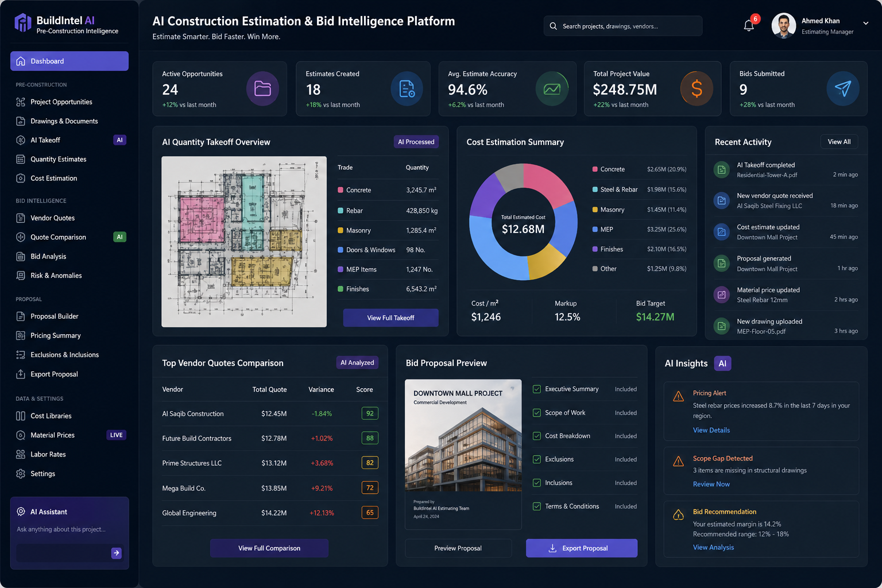Click the AI badge beside AI Insights

tap(722, 363)
